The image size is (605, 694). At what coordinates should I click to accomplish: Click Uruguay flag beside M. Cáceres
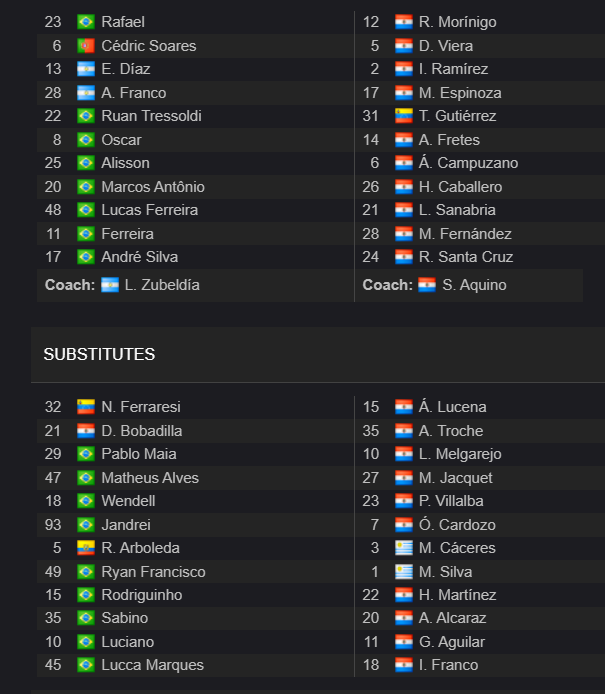tap(404, 548)
